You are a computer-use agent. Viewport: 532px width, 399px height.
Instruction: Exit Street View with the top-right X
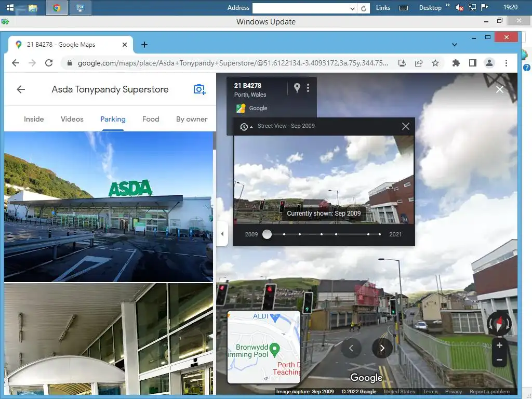499,89
